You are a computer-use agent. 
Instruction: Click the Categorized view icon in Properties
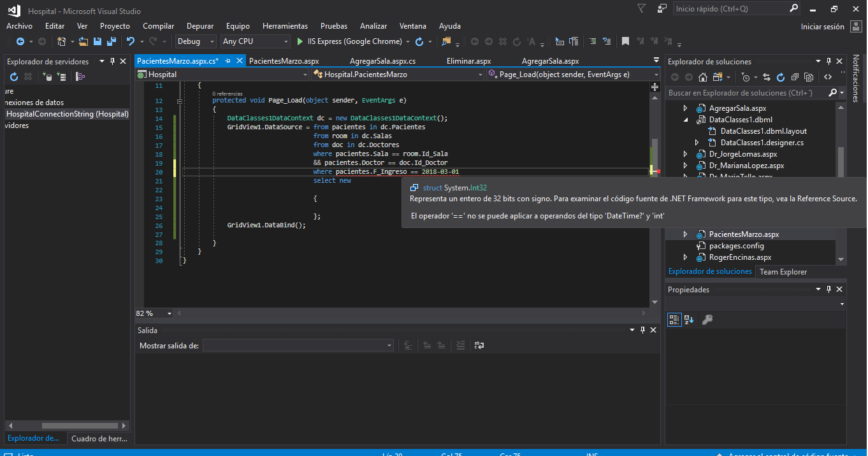(x=674, y=320)
